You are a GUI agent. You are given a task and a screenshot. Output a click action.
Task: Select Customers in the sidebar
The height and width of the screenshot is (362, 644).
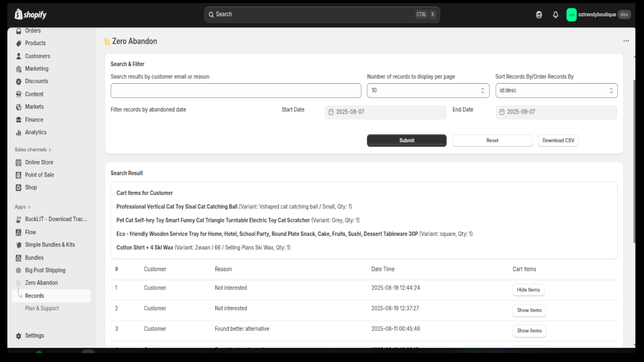(37, 56)
